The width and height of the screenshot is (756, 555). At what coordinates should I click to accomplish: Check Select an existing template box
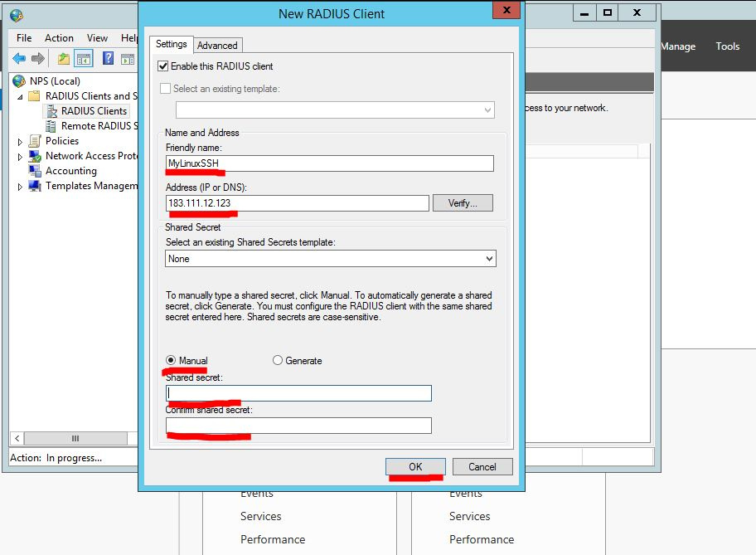(x=166, y=88)
